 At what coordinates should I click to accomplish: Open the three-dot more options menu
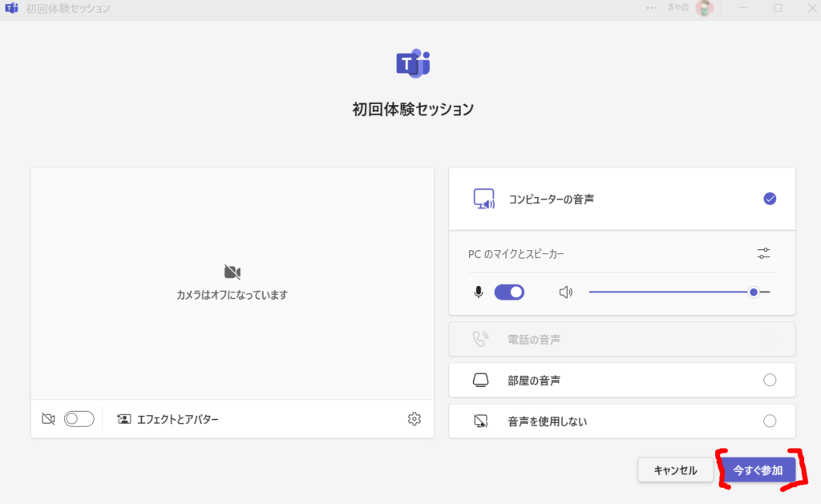point(651,8)
